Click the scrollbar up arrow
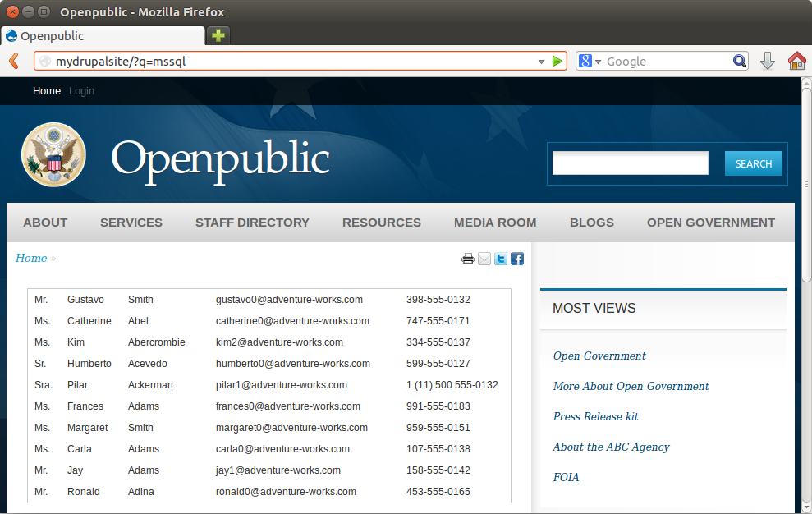812x514 pixels. [x=806, y=82]
